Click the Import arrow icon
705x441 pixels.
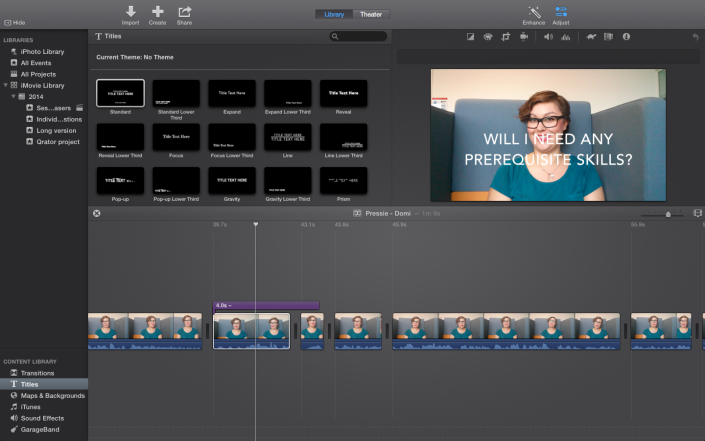(130, 12)
